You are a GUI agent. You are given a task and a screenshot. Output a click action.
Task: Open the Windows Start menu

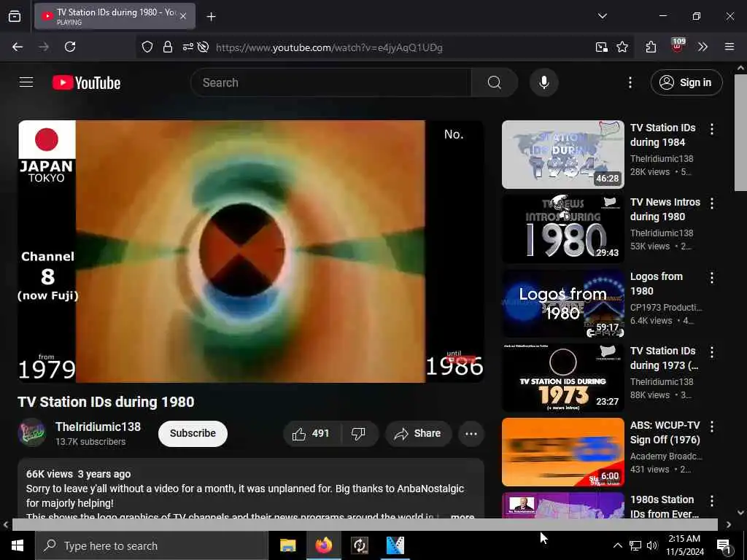point(18,545)
